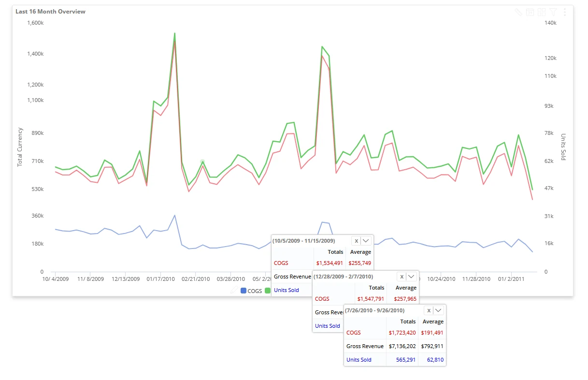Click the Total Currency y-axis title
The height and width of the screenshot is (380, 588).
pos(20,147)
